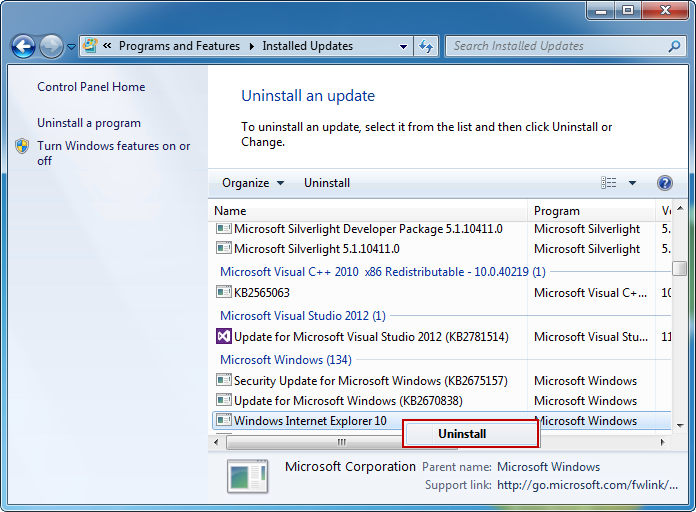
Task: Open Turn Windows features on or off
Action: coord(114,153)
